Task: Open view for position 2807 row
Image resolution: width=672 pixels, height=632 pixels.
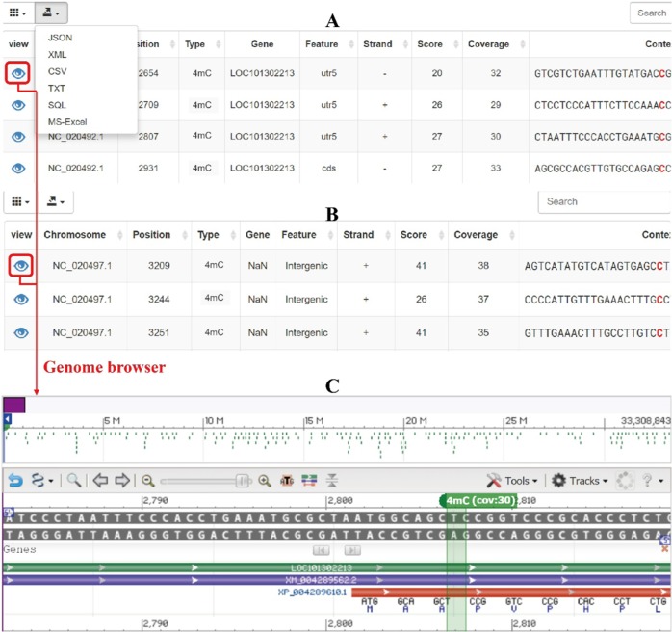Action: [18, 137]
